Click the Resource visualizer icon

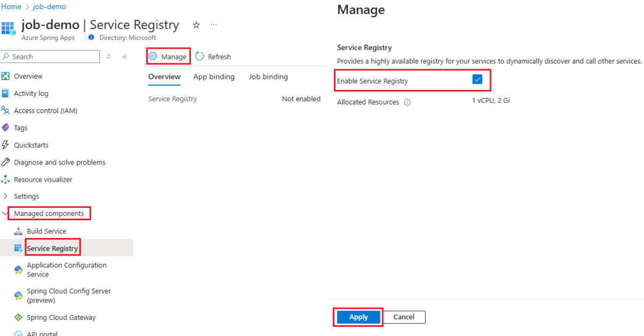click(x=5, y=179)
